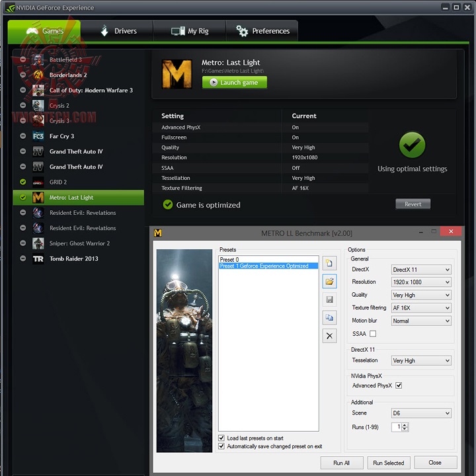Image resolution: width=476 pixels, height=476 pixels.
Task: Click the delete preset X icon
Action: [329, 336]
